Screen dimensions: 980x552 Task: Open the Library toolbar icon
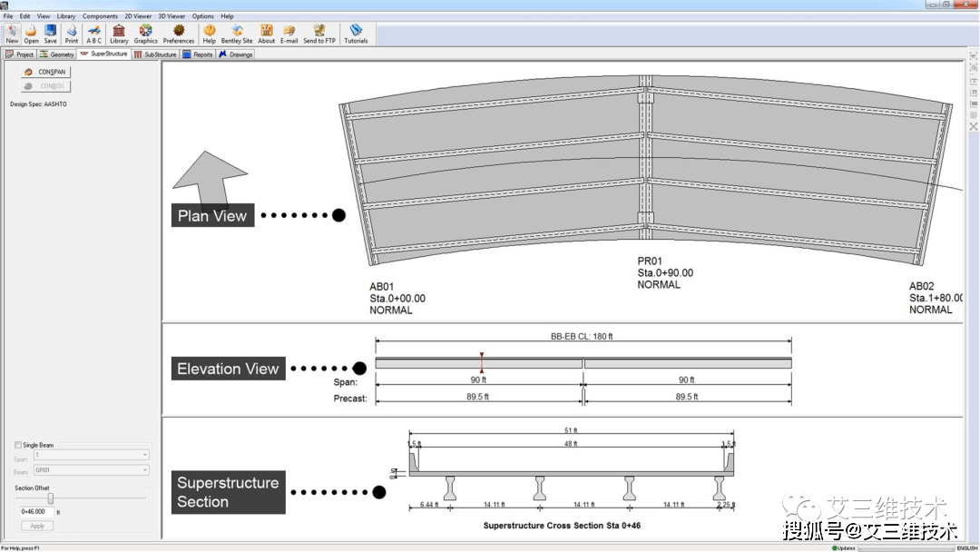coord(119,34)
